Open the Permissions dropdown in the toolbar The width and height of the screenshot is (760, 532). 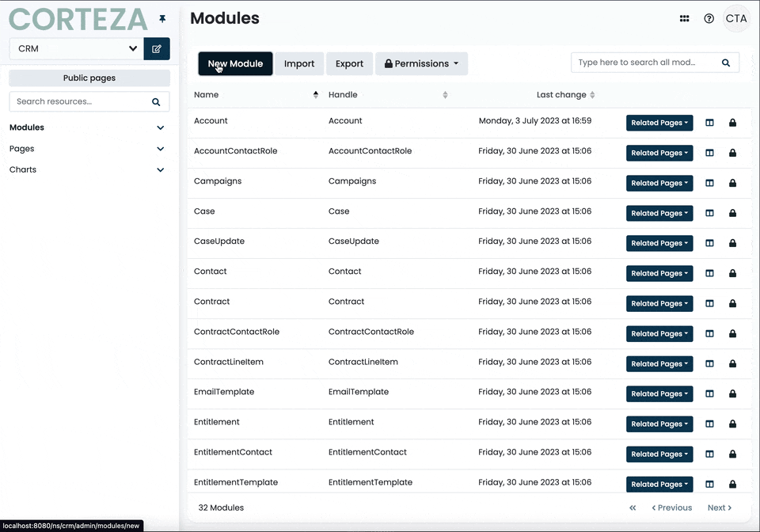click(x=421, y=63)
